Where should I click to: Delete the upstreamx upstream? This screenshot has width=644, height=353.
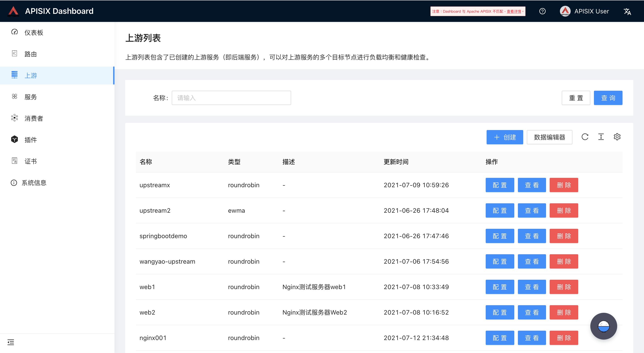pyautogui.click(x=563, y=185)
